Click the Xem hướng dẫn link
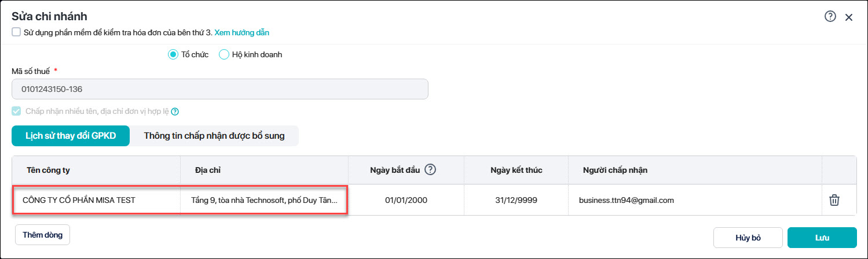868x259 pixels. point(241,32)
